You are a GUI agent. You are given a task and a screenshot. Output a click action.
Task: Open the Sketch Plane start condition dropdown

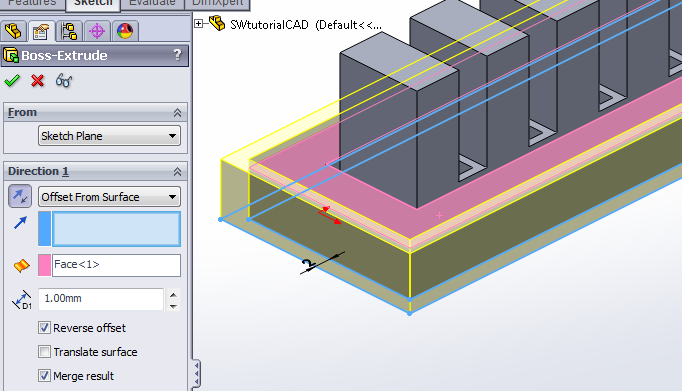tap(109, 136)
